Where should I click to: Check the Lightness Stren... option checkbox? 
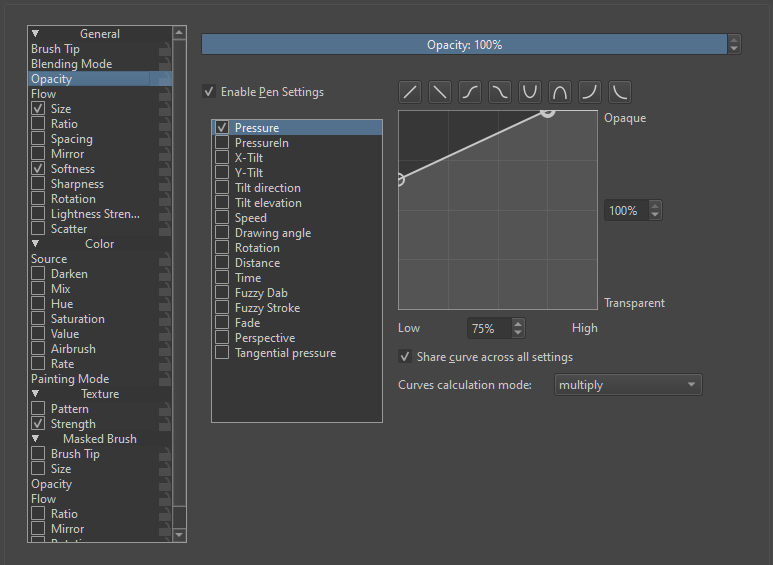tap(38, 213)
